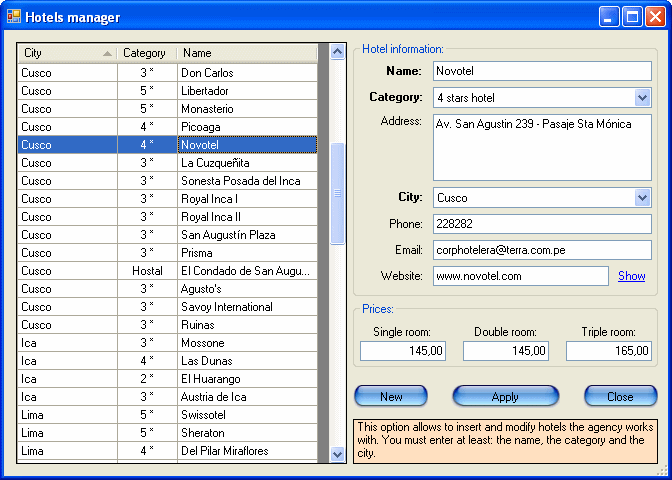
Task: Close the window using the red X
Action: tap(655, 17)
